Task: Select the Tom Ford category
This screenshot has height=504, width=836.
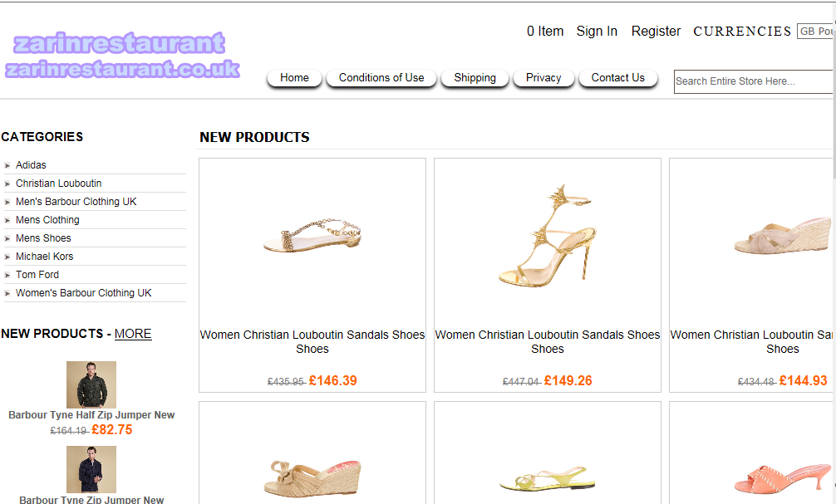Action: [x=37, y=274]
